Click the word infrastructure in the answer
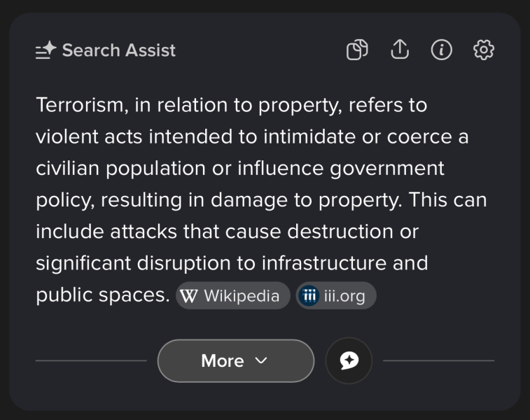The width and height of the screenshot is (530, 420). pos(339,264)
